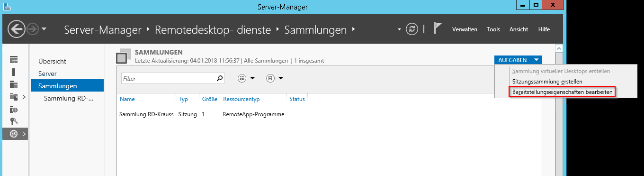
Task: Open the Verwalten menu
Action: click(465, 29)
